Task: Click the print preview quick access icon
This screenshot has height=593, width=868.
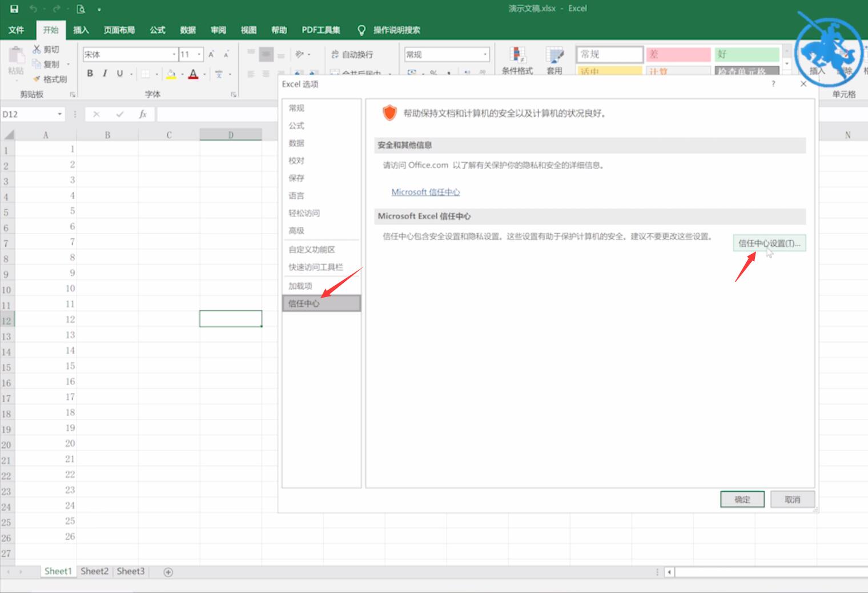Action: 81,9
